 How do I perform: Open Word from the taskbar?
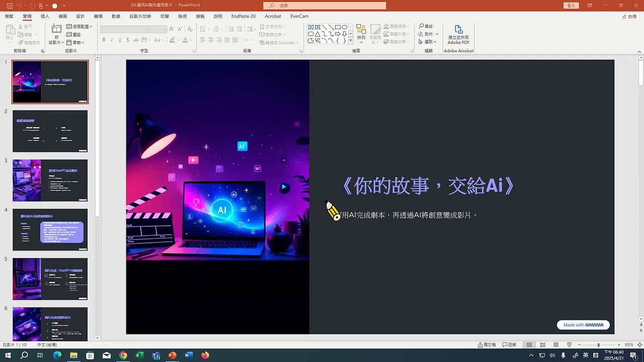189,355
